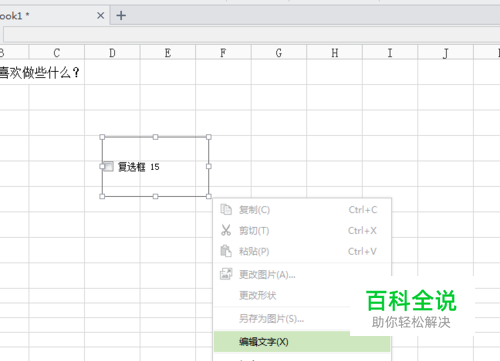Image resolution: width=500 pixels, height=361 pixels.
Task: Select column G header
Action: coord(279,53)
